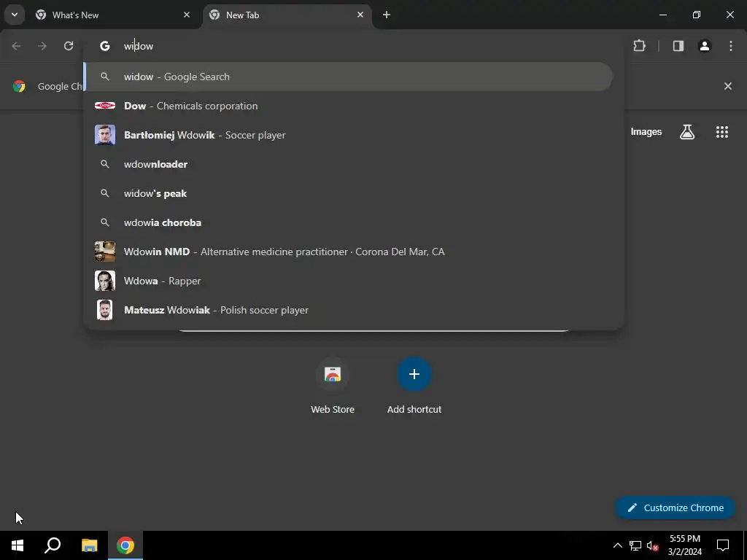Screen dimensions: 747x560
Task: Open the tab search dropdown arrow
Action: click(15, 15)
